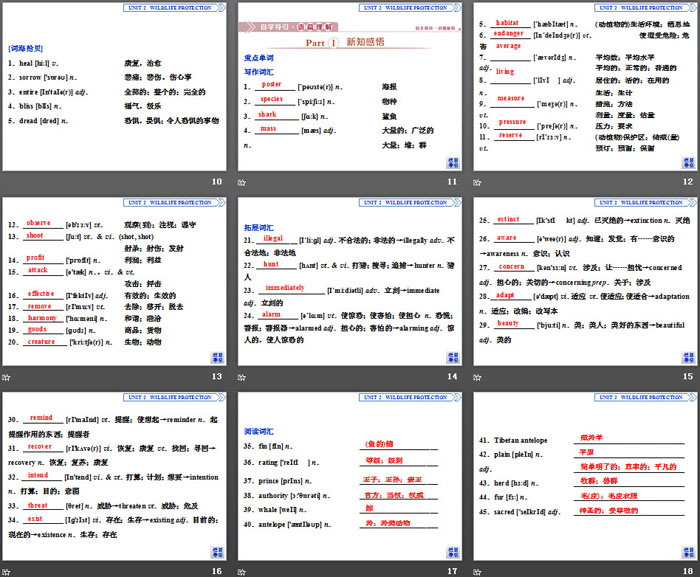The height and width of the screenshot is (577, 700).
Task: Select slide 12 thumbnail listing habitat and endanger
Action: click(585, 87)
